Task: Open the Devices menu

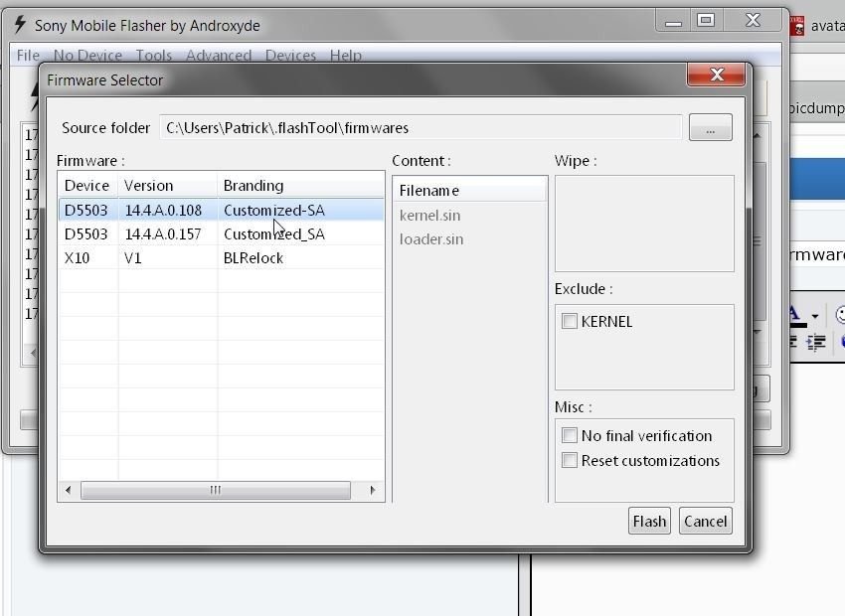Action: 290,55
